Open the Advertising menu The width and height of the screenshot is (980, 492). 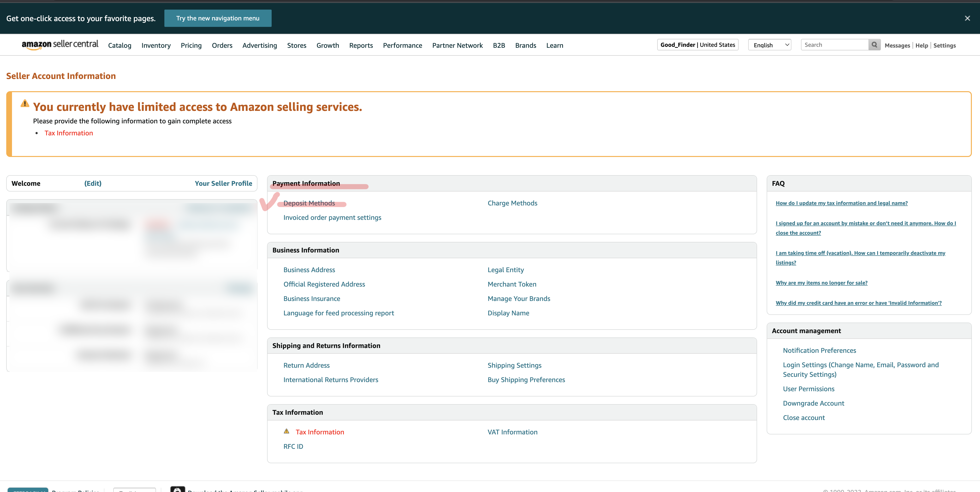pos(259,45)
